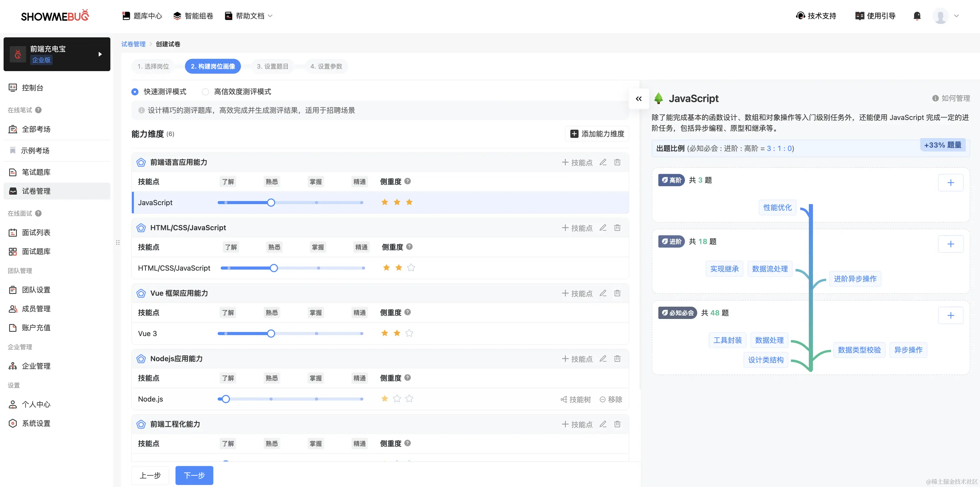Click the 下一步 button
Image resolution: width=980 pixels, height=487 pixels.
(194, 475)
